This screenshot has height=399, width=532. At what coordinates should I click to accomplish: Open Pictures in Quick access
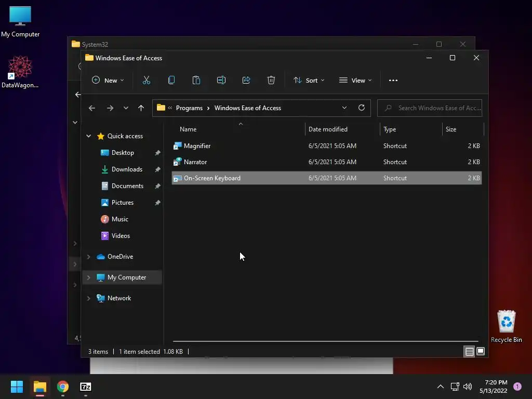pyautogui.click(x=122, y=203)
